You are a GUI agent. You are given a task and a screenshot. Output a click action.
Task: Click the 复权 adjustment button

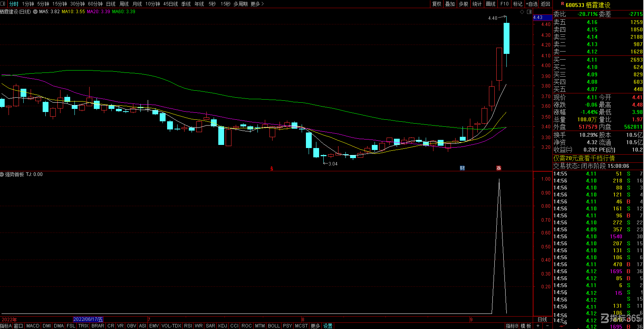pos(437,4)
